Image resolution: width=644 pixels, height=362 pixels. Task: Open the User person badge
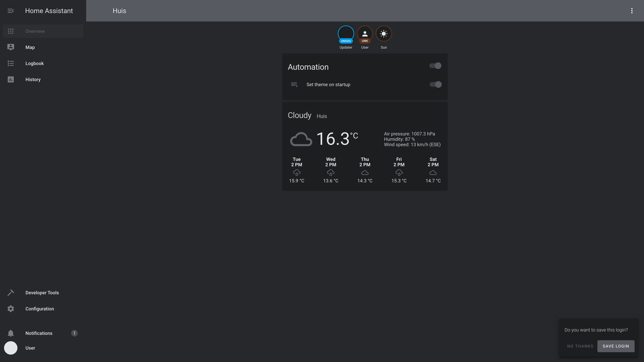click(365, 34)
